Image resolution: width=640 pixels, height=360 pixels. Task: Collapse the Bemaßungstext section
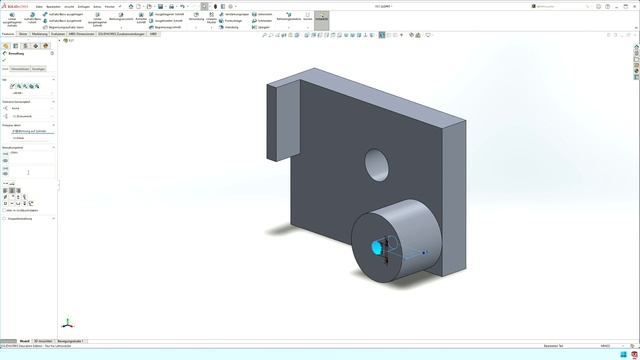click(53, 147)
